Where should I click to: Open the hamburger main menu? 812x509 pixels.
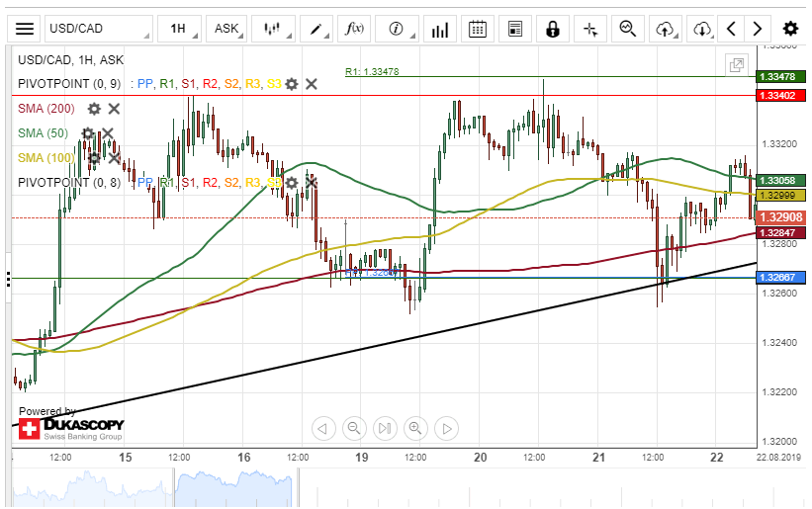point(25,29)
